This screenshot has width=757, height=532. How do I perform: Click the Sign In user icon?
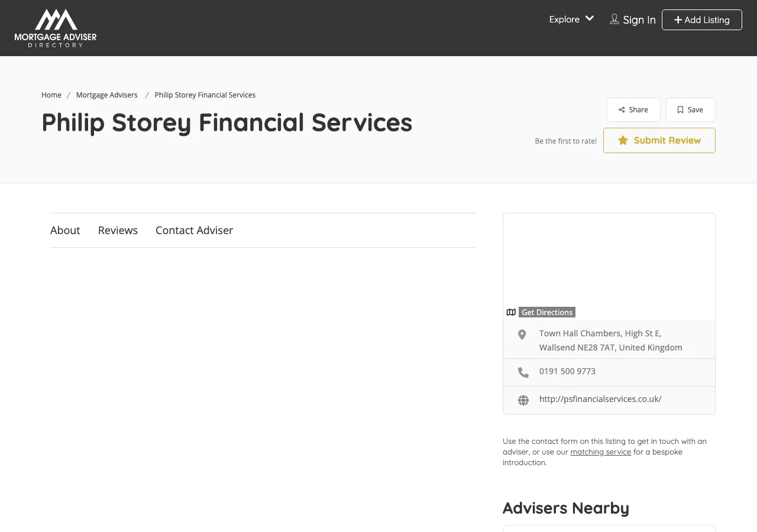[x=614, y=19]
